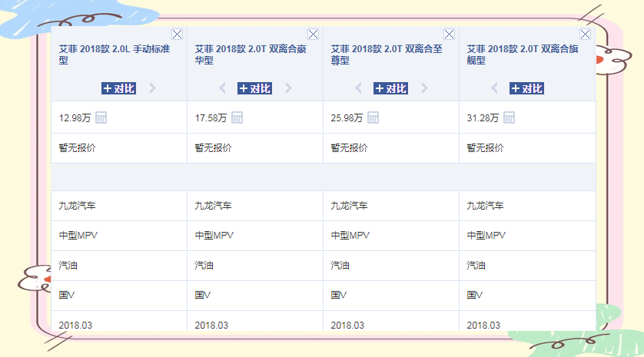644x357 pixels.
Task: Select the 31.28万 price value
Action: 483,118
